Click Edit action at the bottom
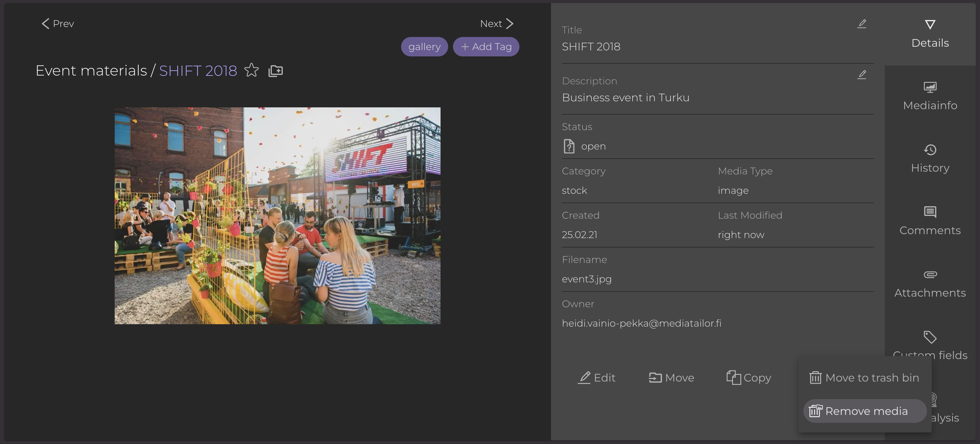Image resolution: width=980 pixels, height=444 pixels. (596, 378)
